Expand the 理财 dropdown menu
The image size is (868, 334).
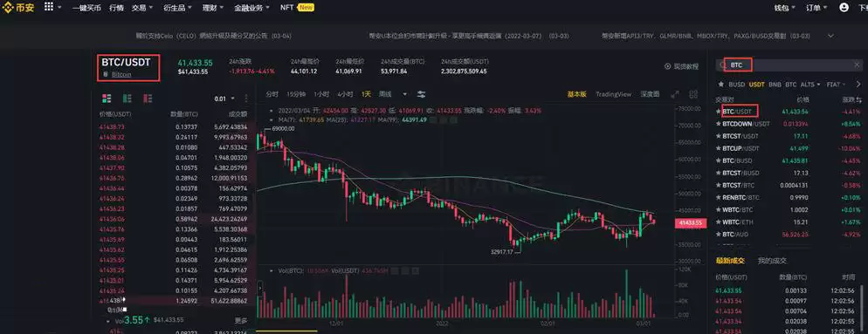[x=213, y=8]
